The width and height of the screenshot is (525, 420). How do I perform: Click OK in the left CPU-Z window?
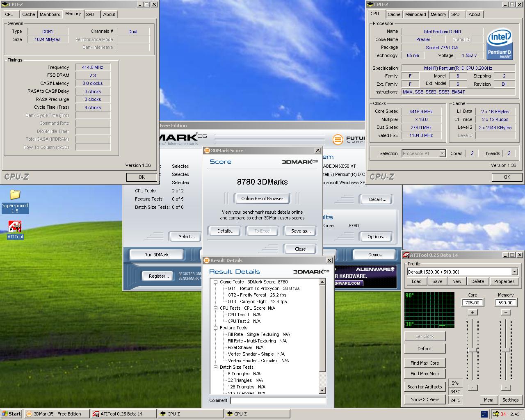point(142,177)
